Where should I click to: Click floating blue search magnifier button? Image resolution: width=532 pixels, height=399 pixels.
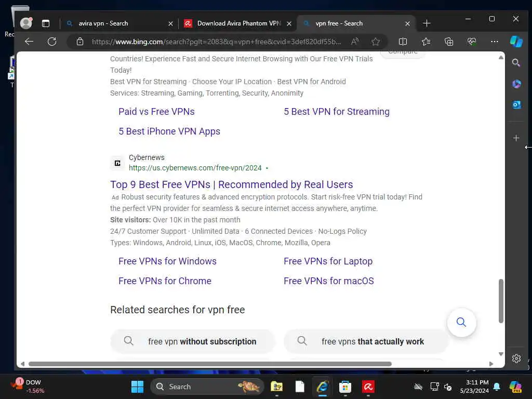[461, 322]
